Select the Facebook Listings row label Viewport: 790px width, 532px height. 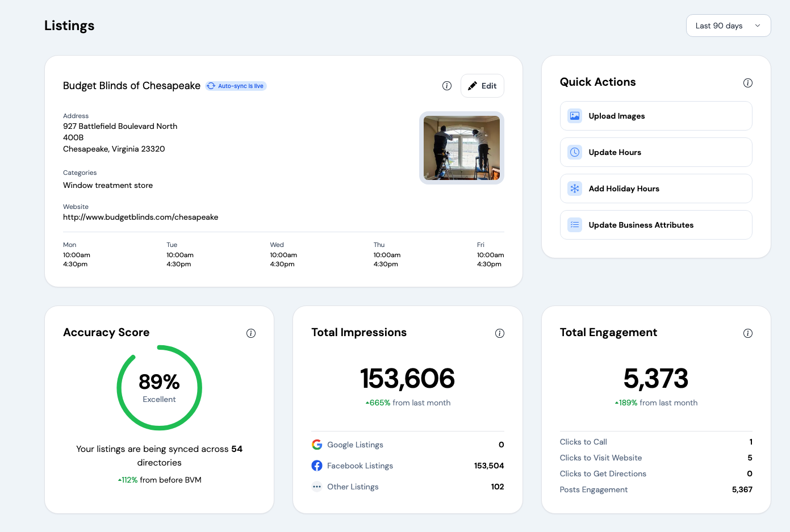(360, 466)
